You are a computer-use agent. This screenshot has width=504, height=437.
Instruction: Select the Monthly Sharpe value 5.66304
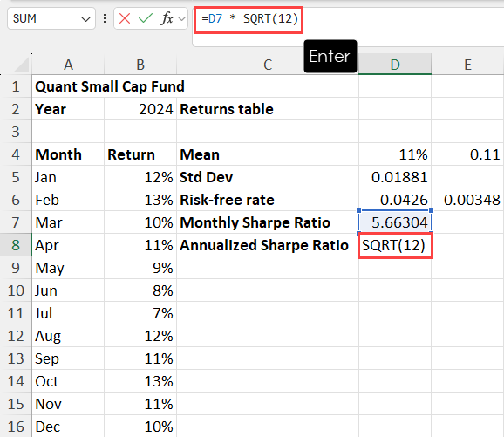[x=395, y=222]
